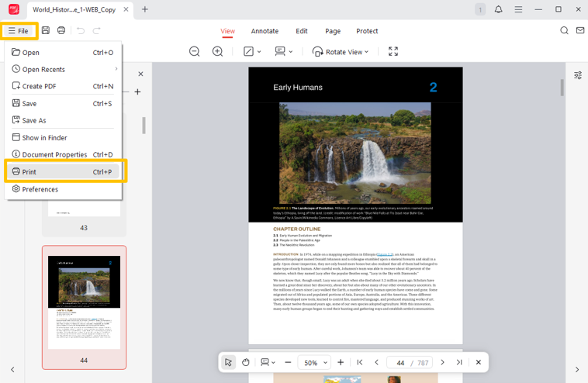This screenshot has width=588, height=383.
Task: Switch to the Protect tab
Action: 367,31
